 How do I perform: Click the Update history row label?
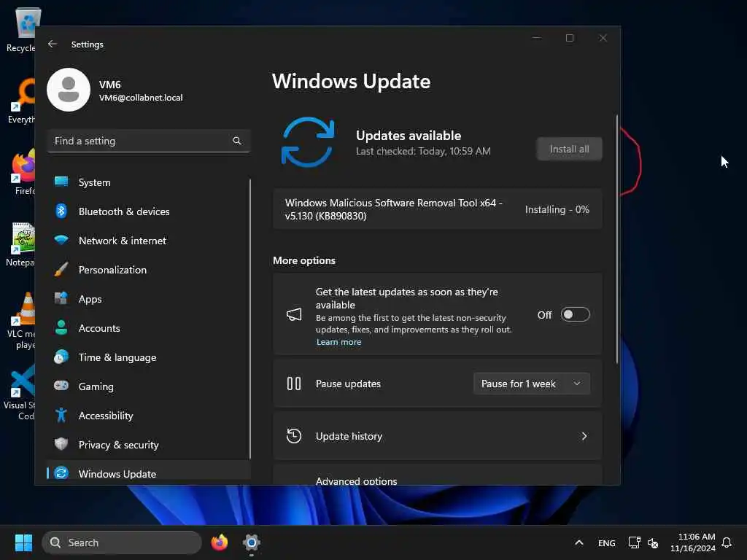(x=349, y=436)
